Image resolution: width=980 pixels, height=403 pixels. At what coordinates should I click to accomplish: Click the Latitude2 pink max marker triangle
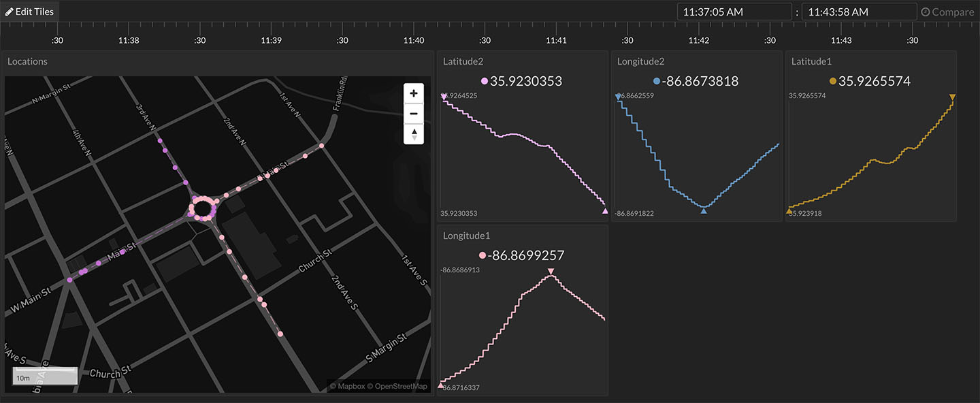[x=444, y=98]
